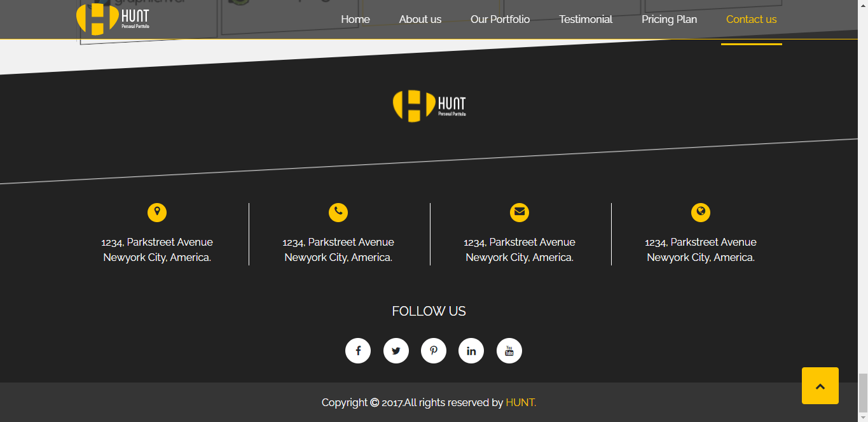Click the YouTube social icon
The height and width of the screenshot is (422, 868).
pyautogui.click(x=509, y=351)
